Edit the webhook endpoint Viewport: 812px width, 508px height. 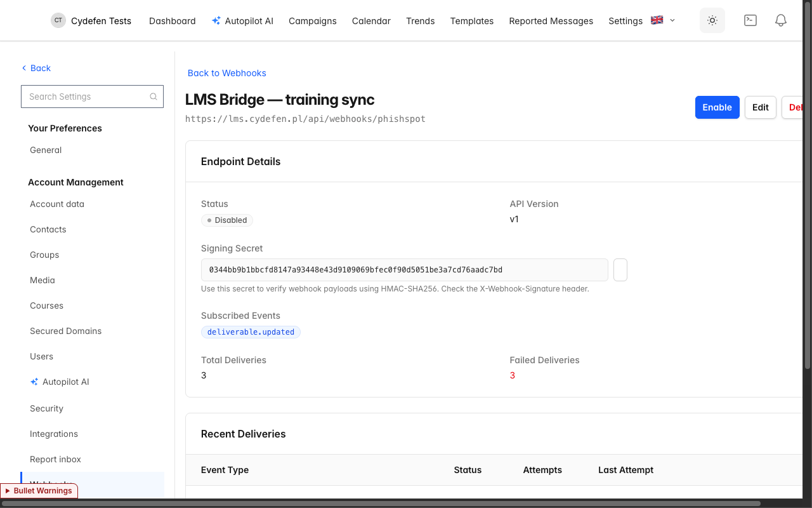(x=761, y=107)
